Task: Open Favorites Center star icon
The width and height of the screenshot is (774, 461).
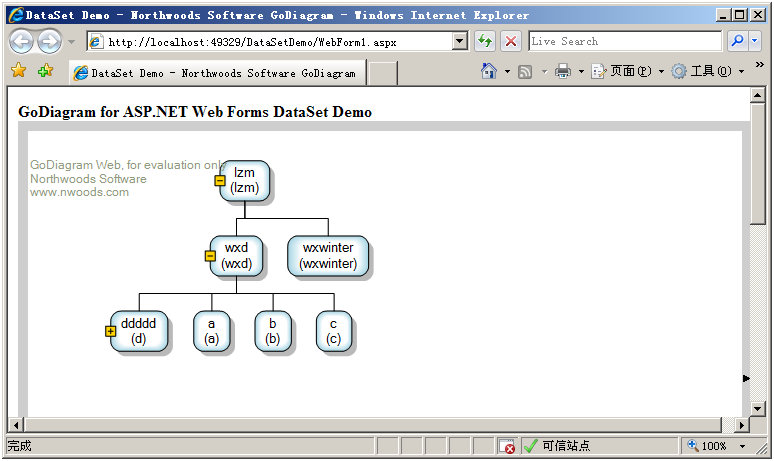Action: point(19,71)
